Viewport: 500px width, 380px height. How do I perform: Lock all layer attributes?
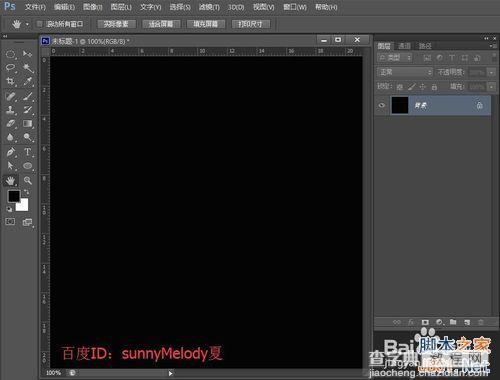point(434,87)
